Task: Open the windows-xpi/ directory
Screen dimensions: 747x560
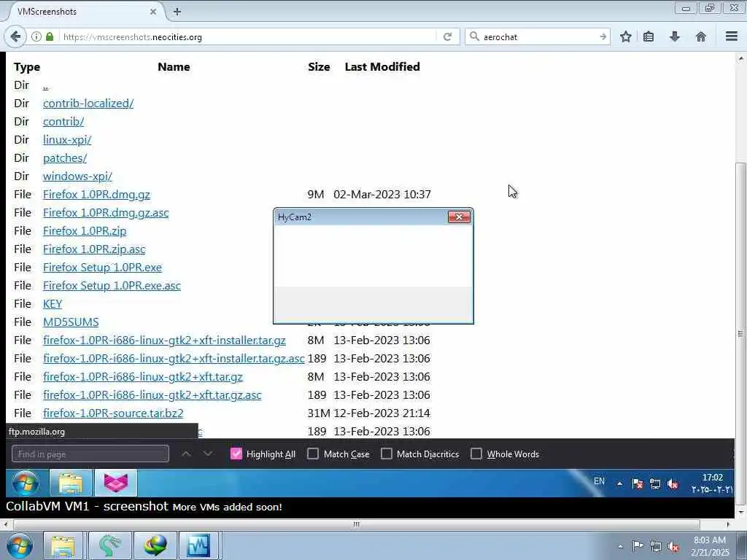Action: tap(77, 176)
